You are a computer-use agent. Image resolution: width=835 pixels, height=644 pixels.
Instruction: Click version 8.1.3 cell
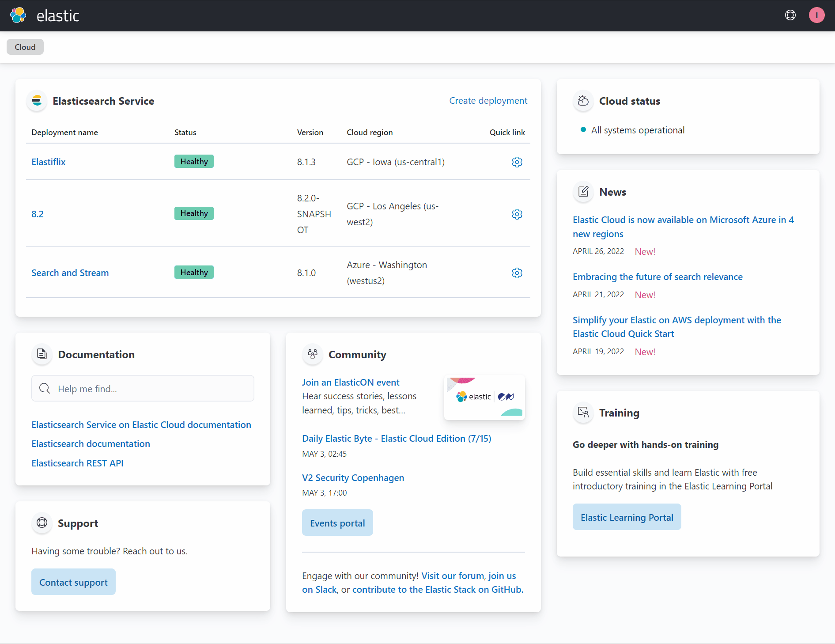click(x=306, y=162)
